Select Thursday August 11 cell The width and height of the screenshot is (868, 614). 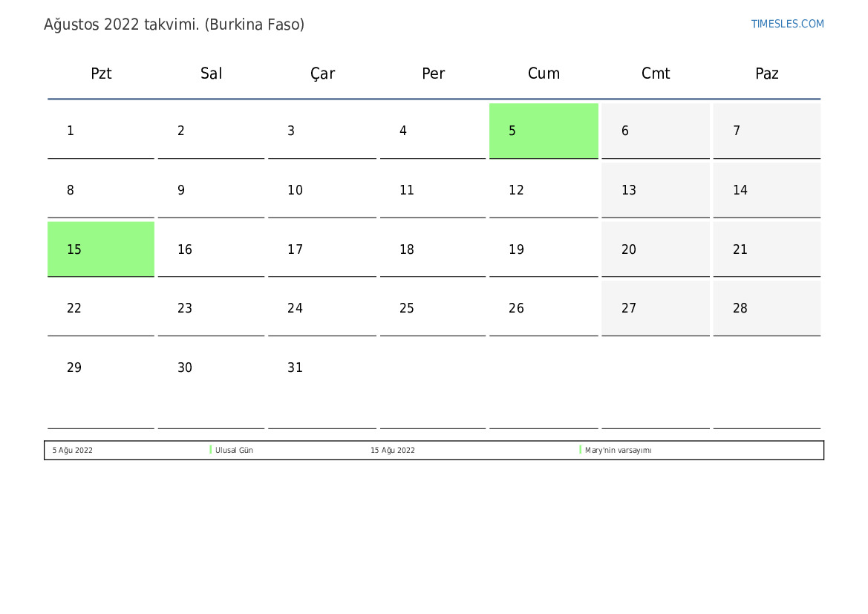click(x=432, y=190)
